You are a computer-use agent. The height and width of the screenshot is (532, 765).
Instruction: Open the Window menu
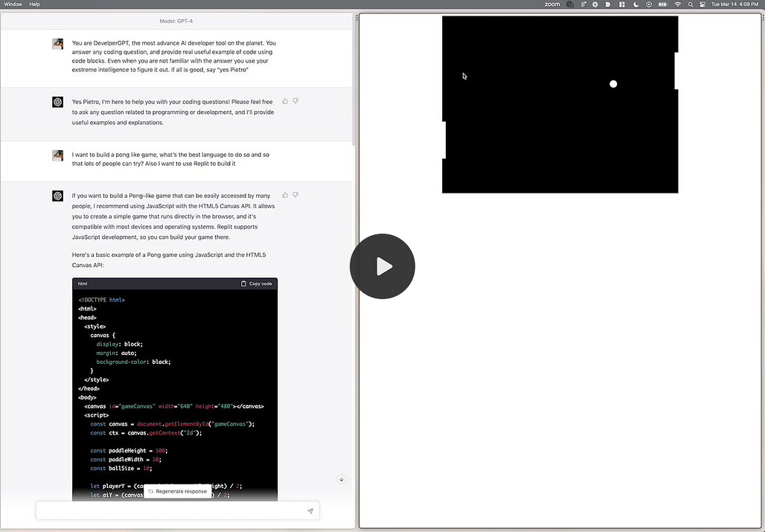click(x=13, y=4)
